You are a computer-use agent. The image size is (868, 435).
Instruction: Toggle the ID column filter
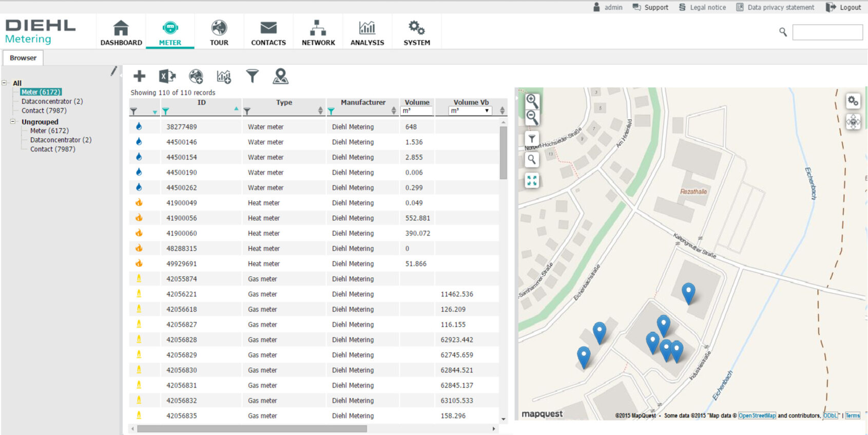[166, 111]
